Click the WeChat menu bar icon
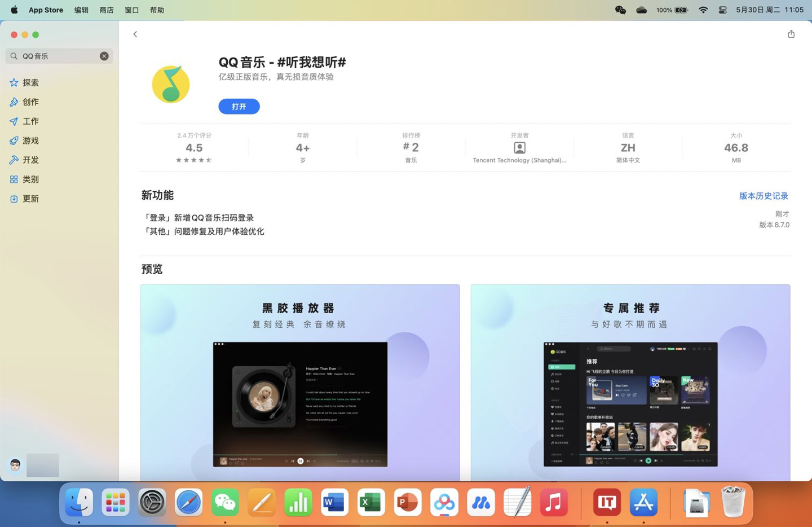 (620, 10)
